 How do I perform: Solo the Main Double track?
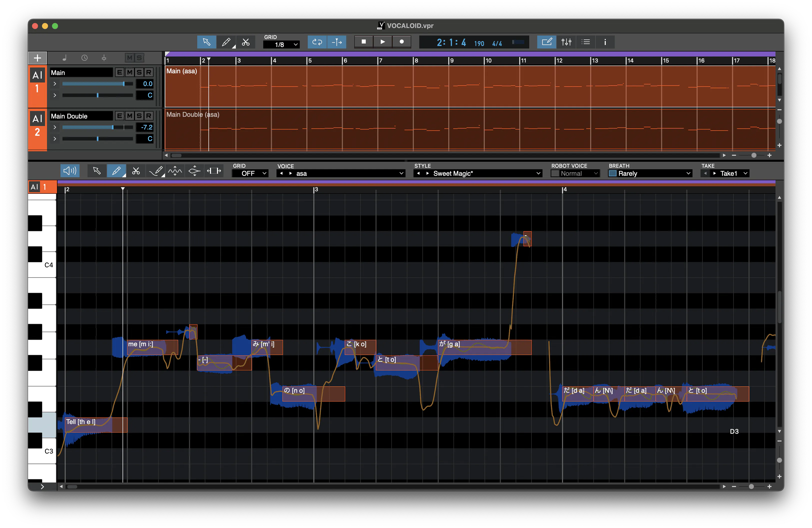point(139,116)
